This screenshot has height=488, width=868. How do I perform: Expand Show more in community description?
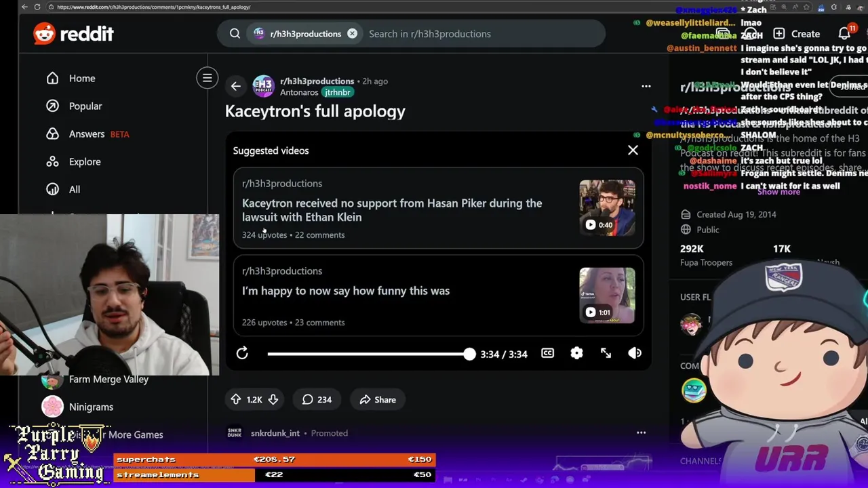click(x=778, y=192)
